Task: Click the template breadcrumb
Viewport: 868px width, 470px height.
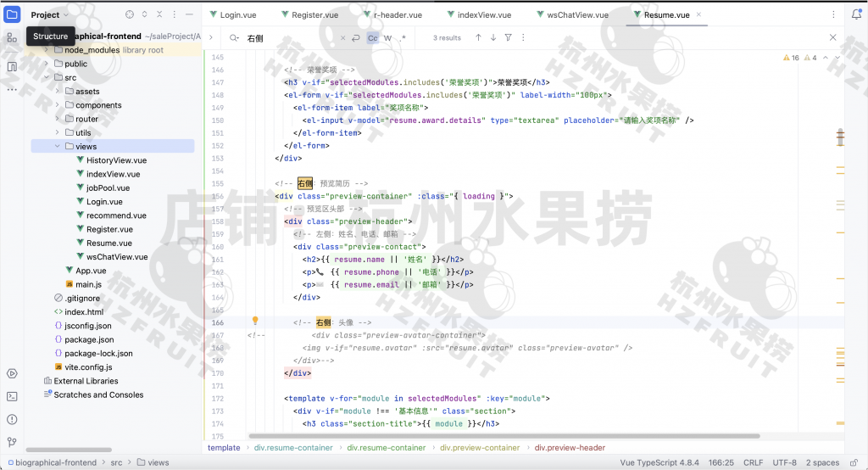Action: pos(224,447)
